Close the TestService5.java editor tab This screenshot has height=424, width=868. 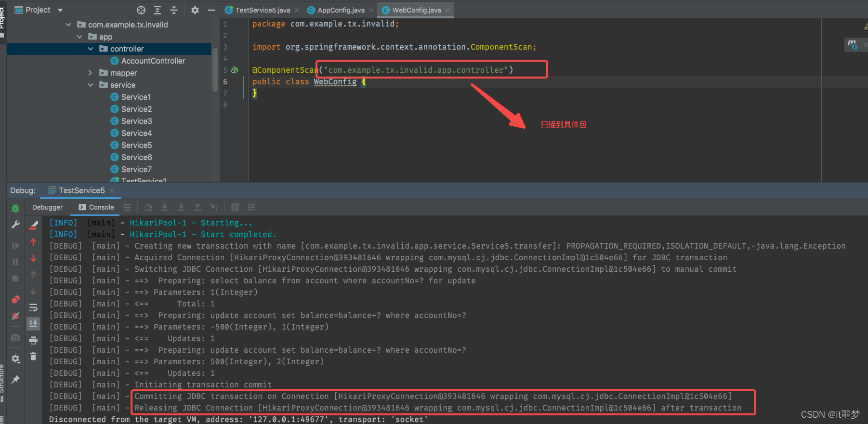pos(297,10)
